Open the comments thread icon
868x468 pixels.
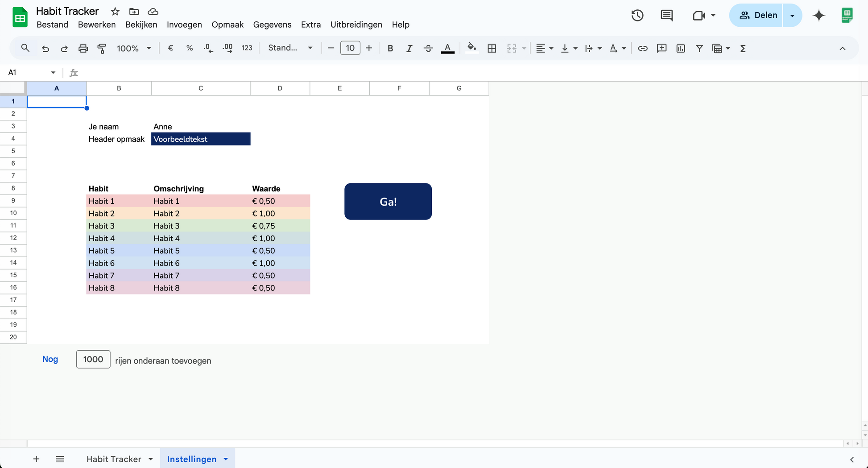(666, 15)
